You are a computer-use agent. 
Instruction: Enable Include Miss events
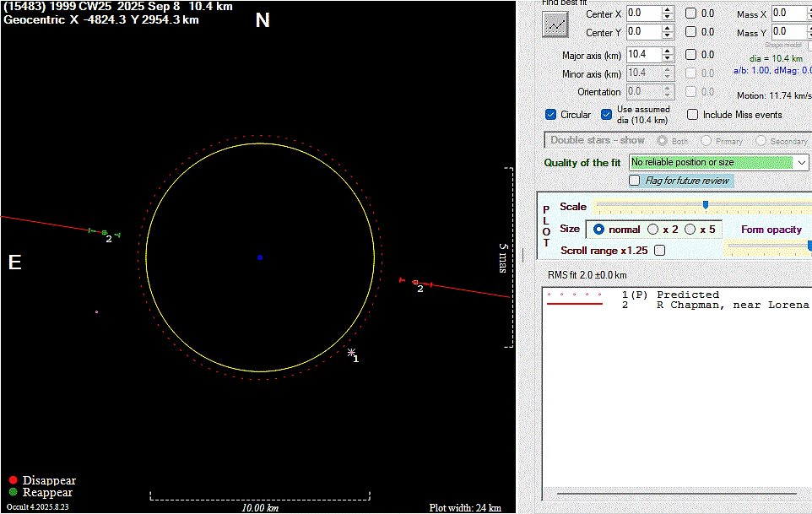pyautogui.click(x=692, y=115)
